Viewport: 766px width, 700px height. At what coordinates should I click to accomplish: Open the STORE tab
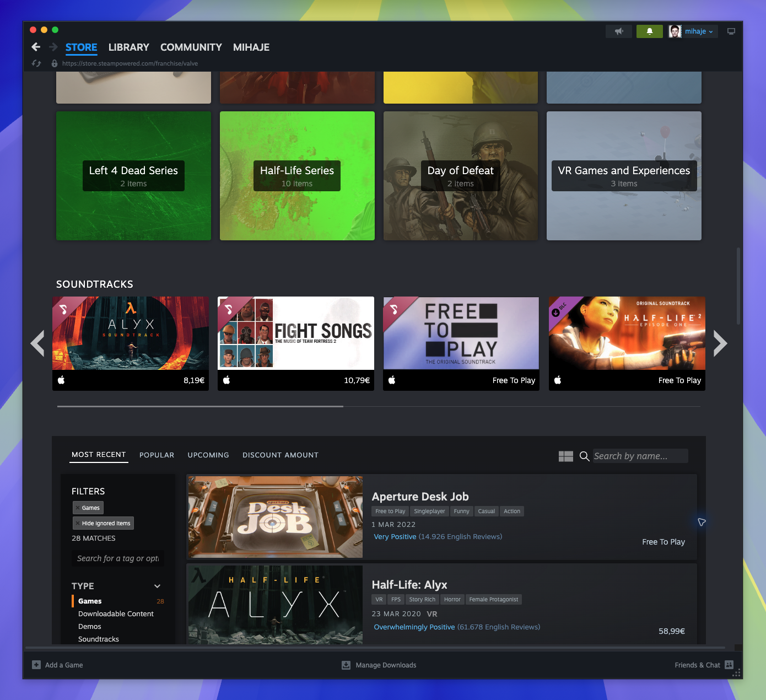81,47
